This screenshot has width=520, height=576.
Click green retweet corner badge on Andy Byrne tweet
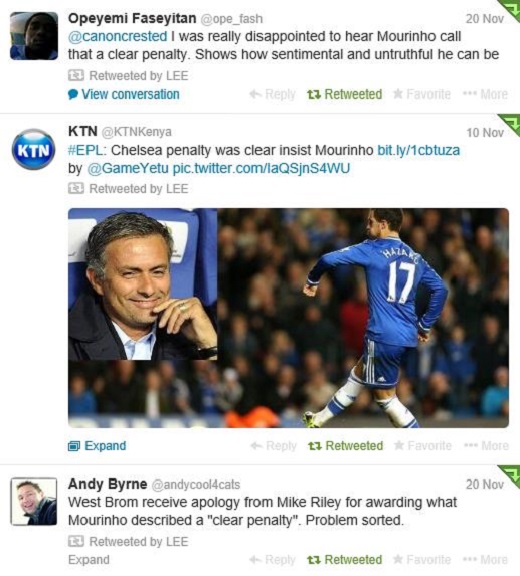point(510,475)
